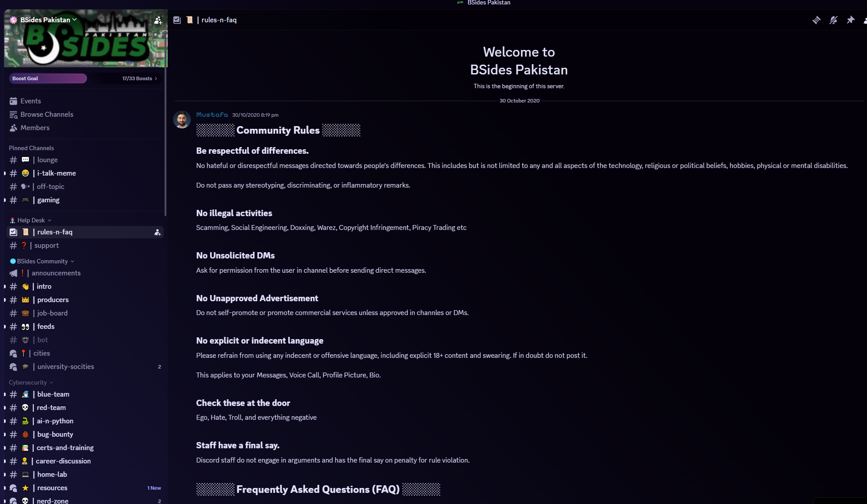
Task: Open the red-team channel
Action: pyautogui.click(x=84, y=408)
